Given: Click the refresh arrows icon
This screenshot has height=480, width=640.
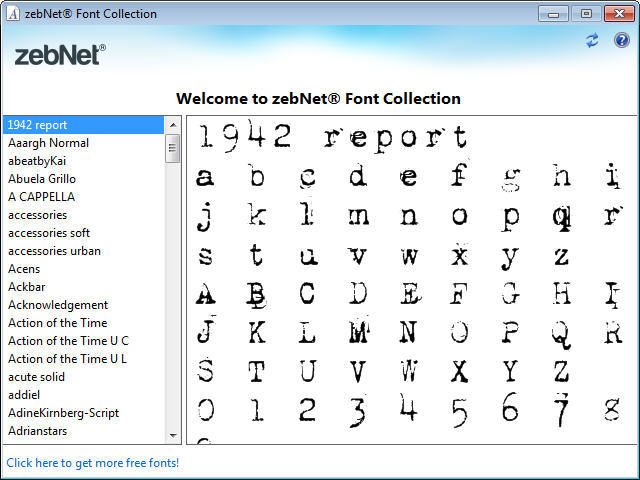Looking at the screenshot, I should (x=592, y=40).
